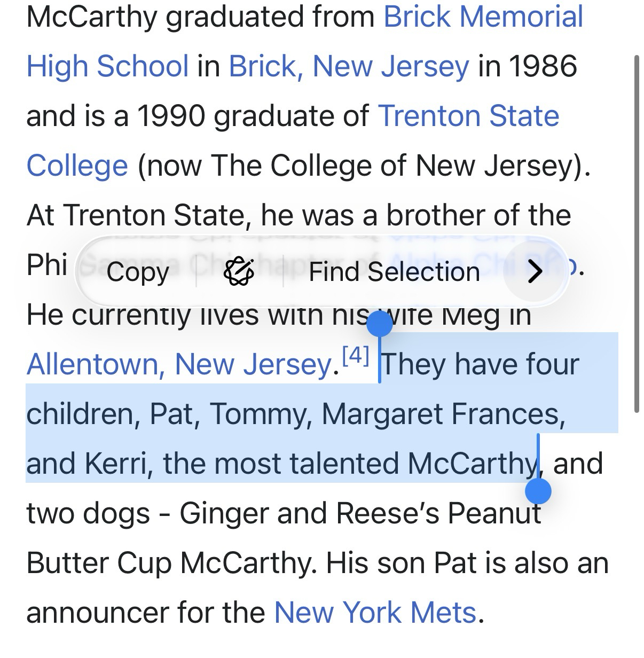
Task: Tap the highlighted name "Kerri"
Action: (116, 464)
